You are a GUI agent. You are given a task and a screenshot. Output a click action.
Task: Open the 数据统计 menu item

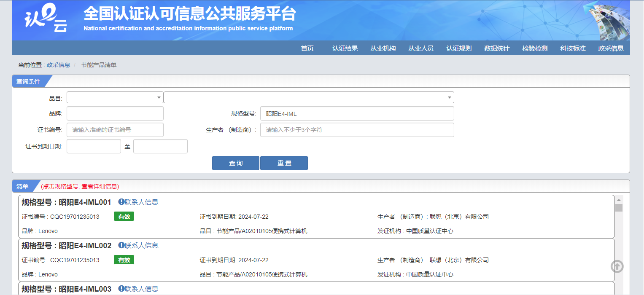click(497, 48)
